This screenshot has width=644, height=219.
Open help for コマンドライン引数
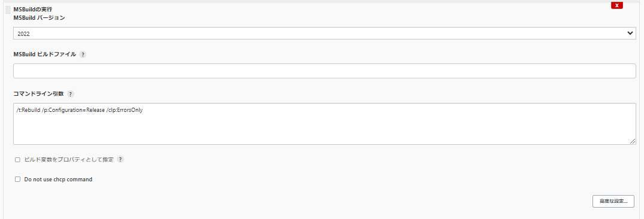pos(71,94)
